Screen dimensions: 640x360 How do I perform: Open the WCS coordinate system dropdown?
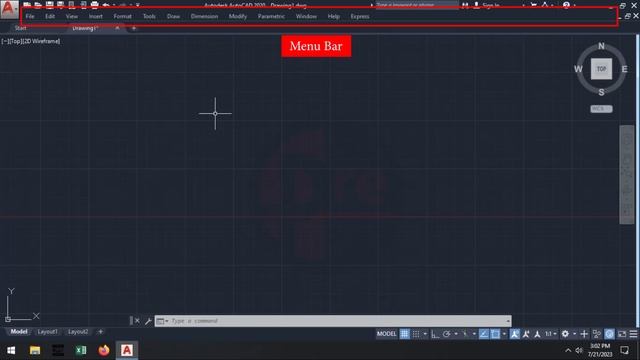tap(601, 109)
